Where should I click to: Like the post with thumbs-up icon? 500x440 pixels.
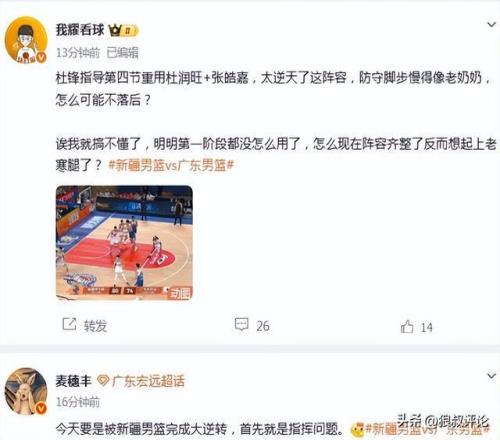click(407, 326)
